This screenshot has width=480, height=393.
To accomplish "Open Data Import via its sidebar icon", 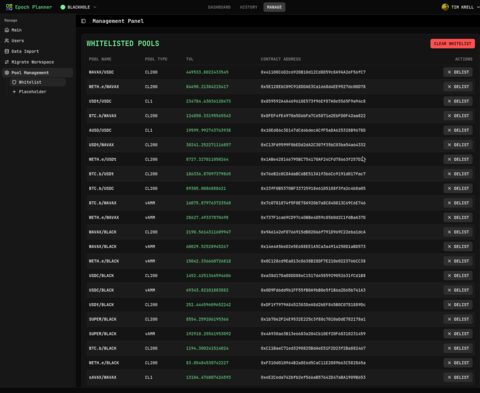I will [7, 51].
